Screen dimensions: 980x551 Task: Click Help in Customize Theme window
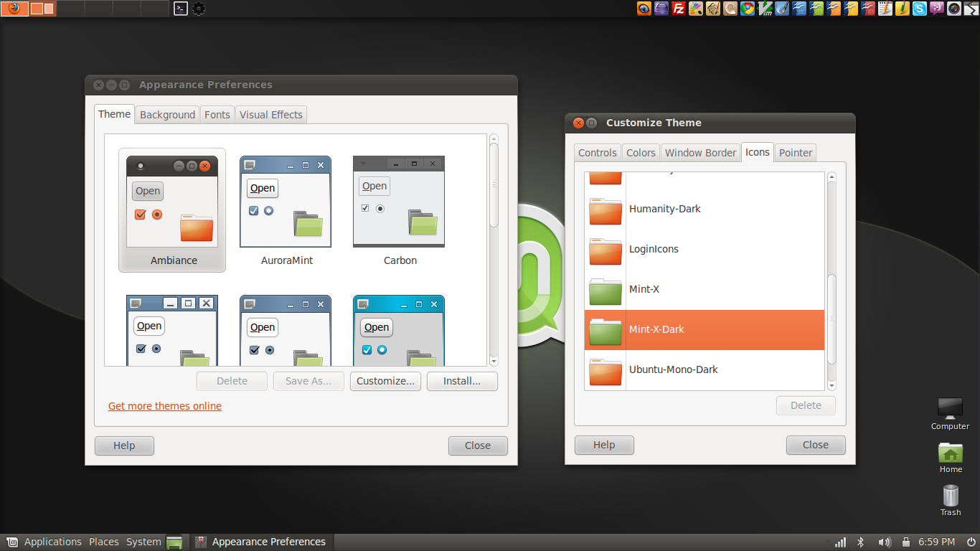coord(604,445)
